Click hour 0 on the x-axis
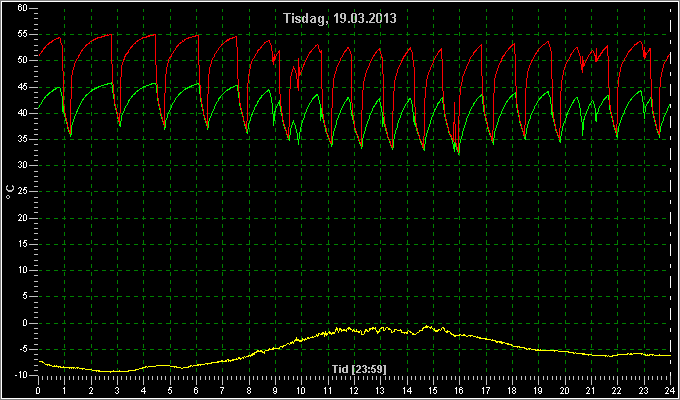 click(38, 390)
